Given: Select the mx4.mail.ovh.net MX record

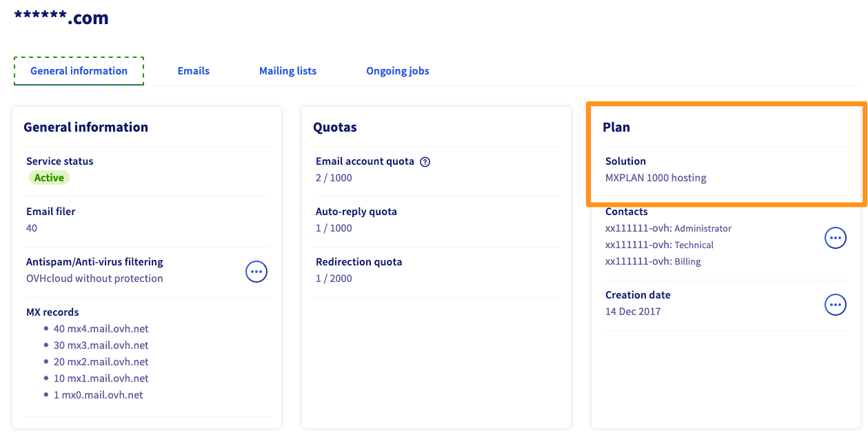Looking at the screenshot, I should click(101, 329).
